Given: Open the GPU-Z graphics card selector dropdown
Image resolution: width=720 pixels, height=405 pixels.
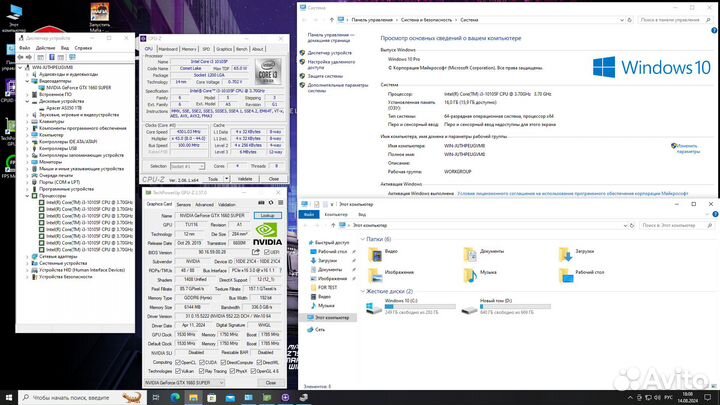Looking at the screenshot, I should [184, 382].
